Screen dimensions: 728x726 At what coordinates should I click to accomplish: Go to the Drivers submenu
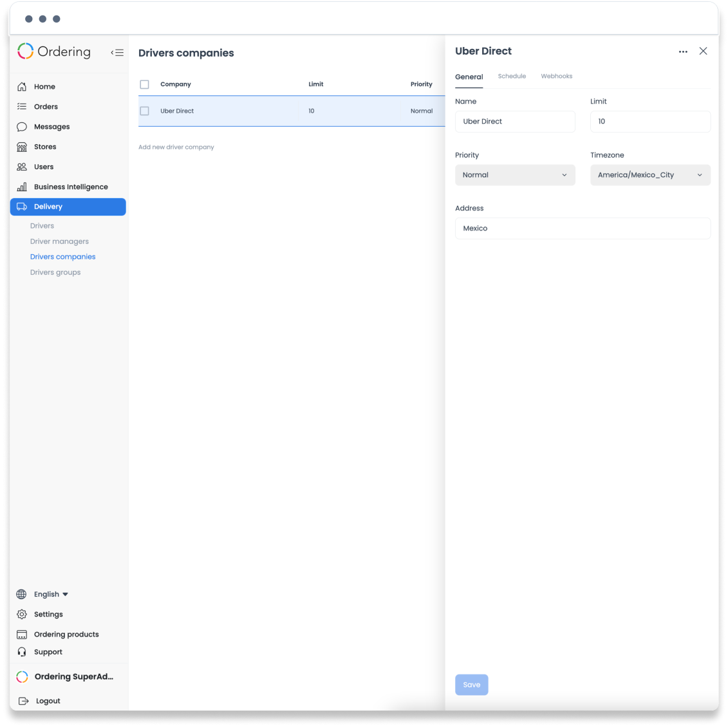(x=42, y=226)
